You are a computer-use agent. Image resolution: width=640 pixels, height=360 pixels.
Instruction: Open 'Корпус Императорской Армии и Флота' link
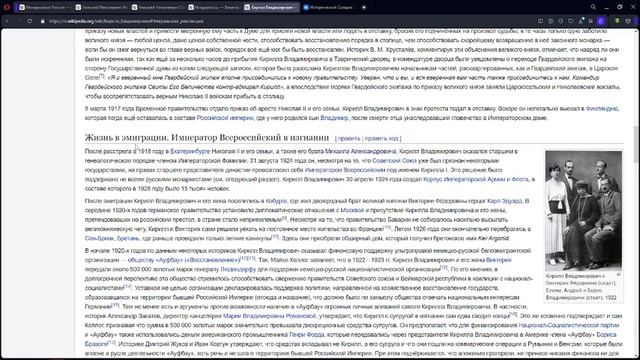pos(476,180)
